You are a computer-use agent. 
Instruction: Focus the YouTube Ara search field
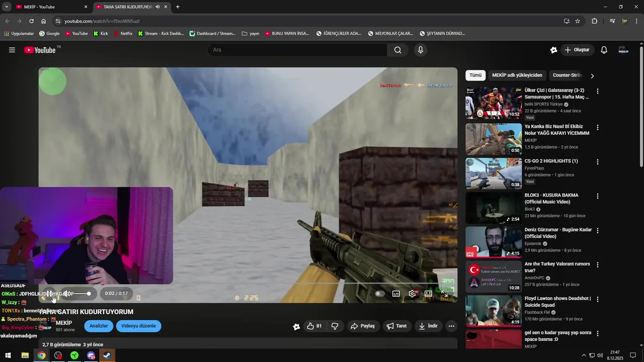click(298, 50)
